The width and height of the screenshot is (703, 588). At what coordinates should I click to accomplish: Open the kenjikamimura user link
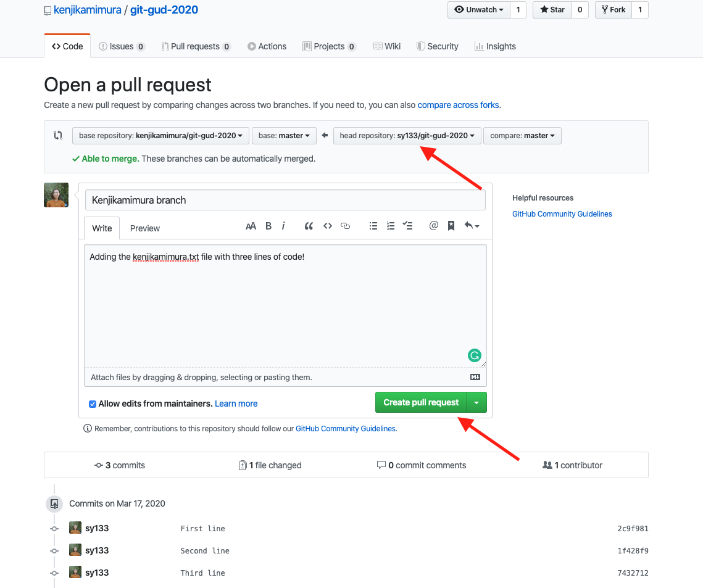pos(88,10)
